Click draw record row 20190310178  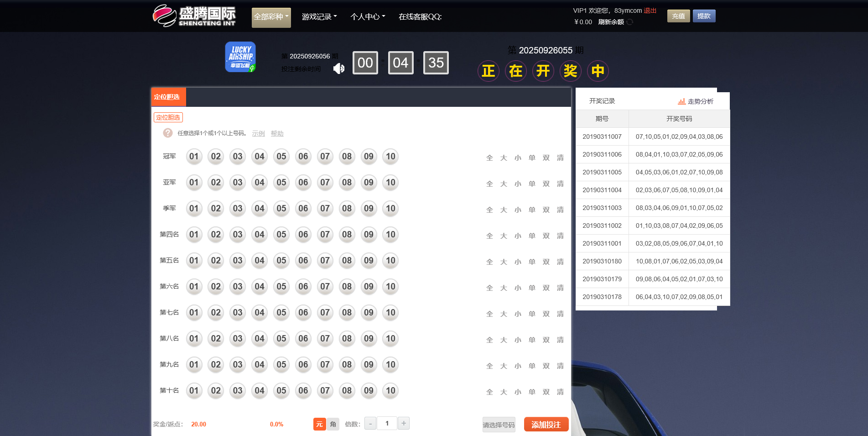[x=653, y=297]
